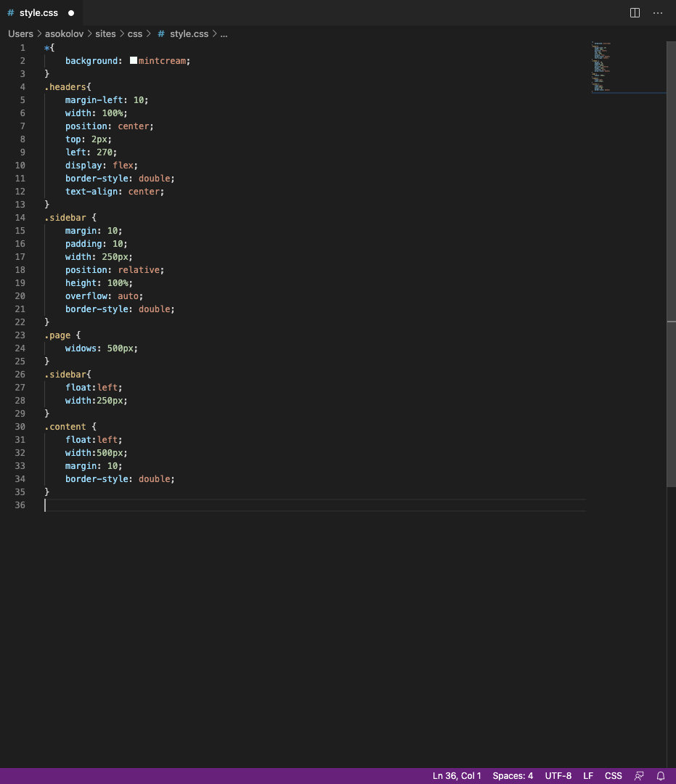Screen dimensions: 676x784
Task: Change the LF end-of-line sequence
Action: pos(588,776)
